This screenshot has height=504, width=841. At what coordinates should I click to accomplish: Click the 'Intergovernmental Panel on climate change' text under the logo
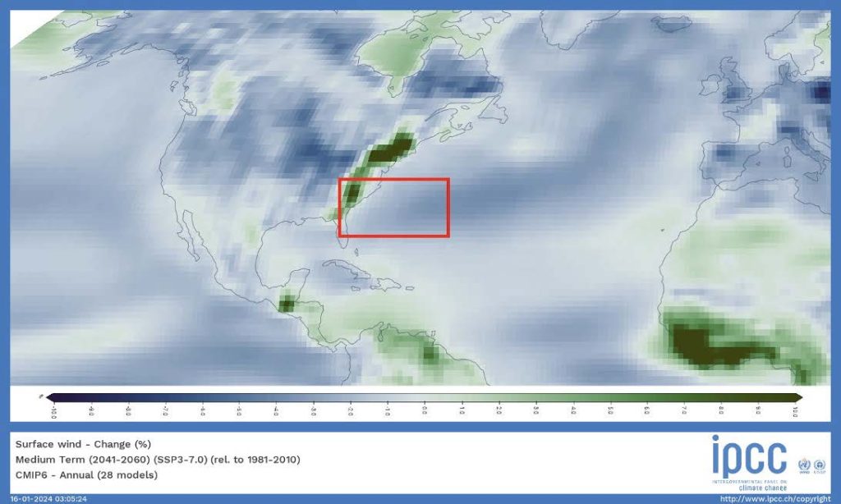tap(749, 485)
